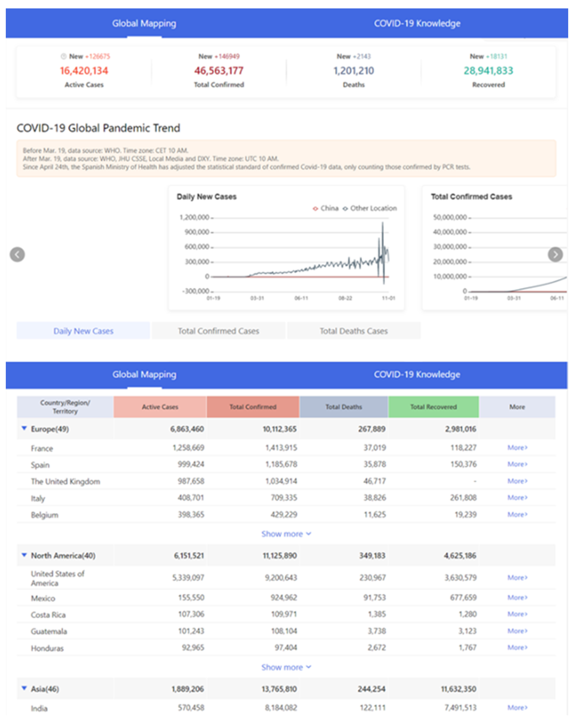Click the New +2143 deaths count
The image size is (574, 728).
point(354,56)
